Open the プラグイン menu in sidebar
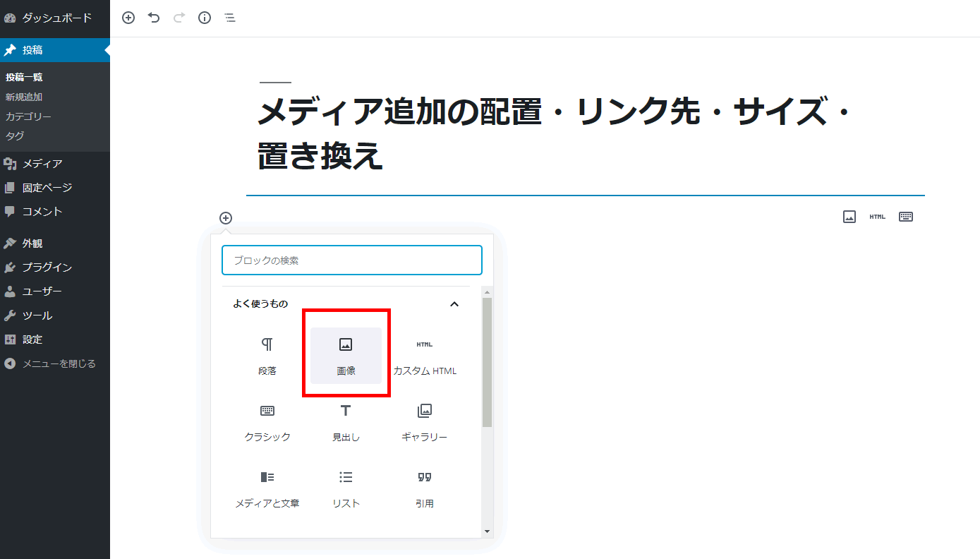This screenshot has width=980, height=559. click(47, 268)
